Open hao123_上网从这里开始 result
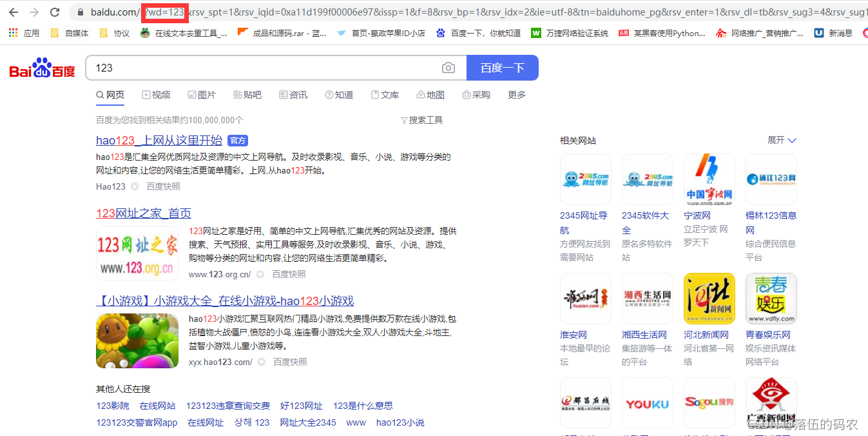Image resolution: width=868 pixels, height=436 pixels. [x=159, y=141]
